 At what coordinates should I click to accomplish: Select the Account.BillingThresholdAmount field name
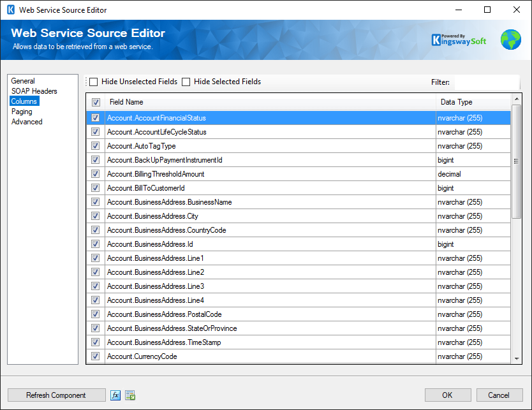[156, 174]
